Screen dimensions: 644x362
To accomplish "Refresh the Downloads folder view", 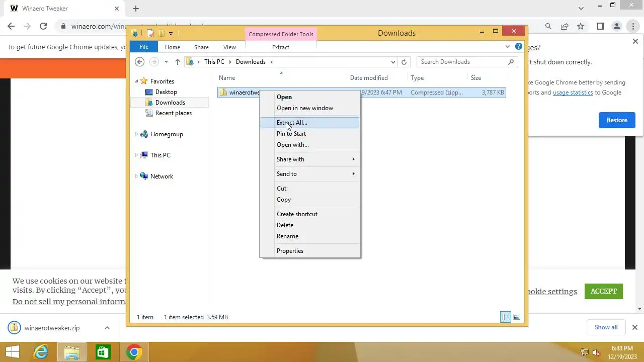I will (x=404, y=62).
